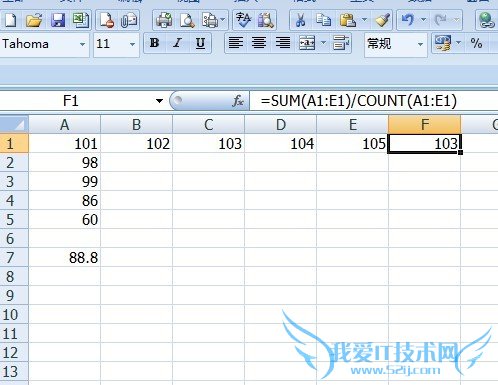This screenshot has height=385, width=498.
Task: Open the document permission icon
Action: [x=107, y=20]
